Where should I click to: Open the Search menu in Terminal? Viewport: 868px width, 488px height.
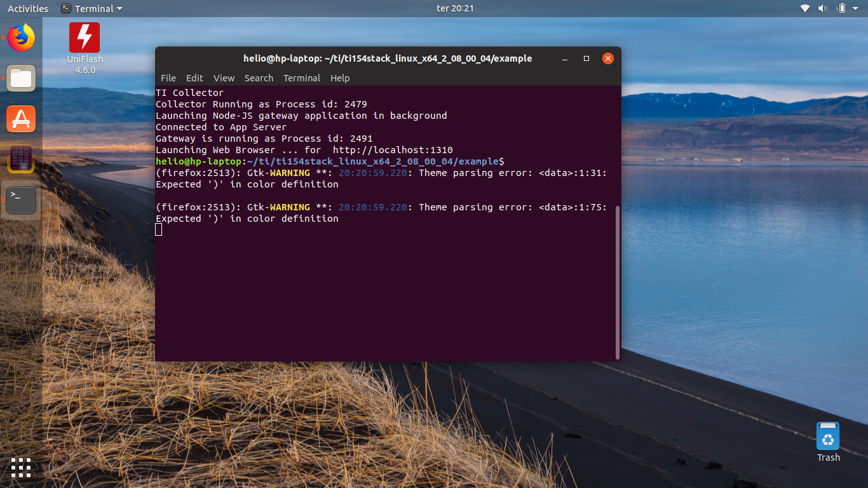[259, 78]
